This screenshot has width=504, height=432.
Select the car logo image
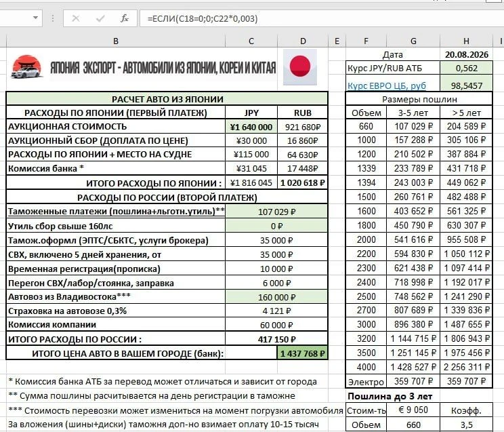pyautogui.click(x=26, y=67)
